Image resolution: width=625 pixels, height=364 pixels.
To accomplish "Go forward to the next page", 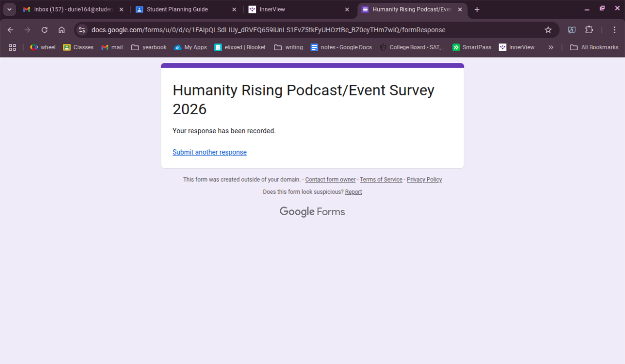I will (27, 30).
